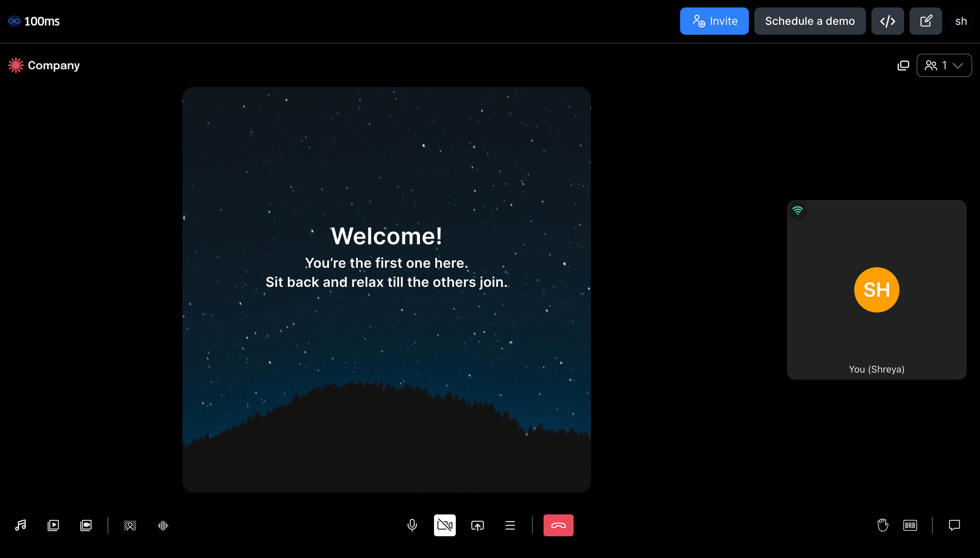
Task: Click the Welcome! heading
Action: [x=386, y=236]
